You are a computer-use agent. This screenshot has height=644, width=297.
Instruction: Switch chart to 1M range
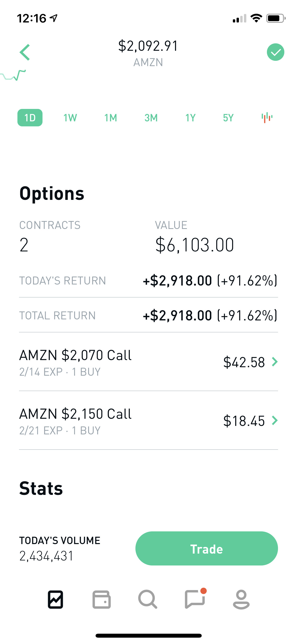pyautogui.click(x=111, y=118)
